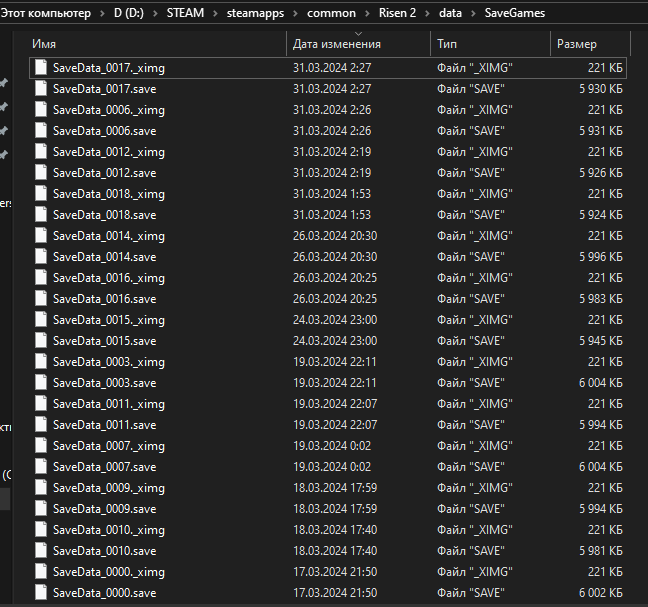Click the date 18.03.2024 17:59 of SaveData_0009._ximg
This screenshot has height=607, width=648.
[335, 488]
